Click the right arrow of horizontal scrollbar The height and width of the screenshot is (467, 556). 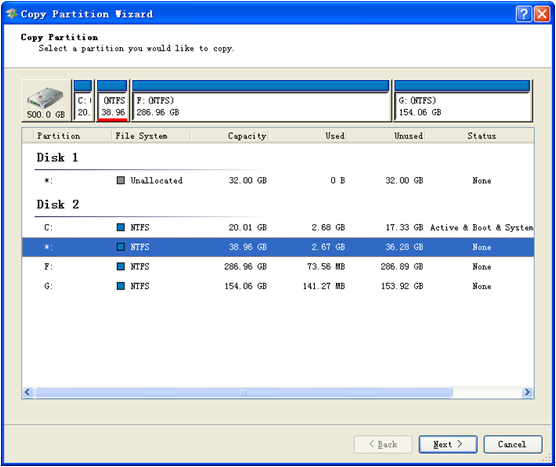tap(527, 392)
